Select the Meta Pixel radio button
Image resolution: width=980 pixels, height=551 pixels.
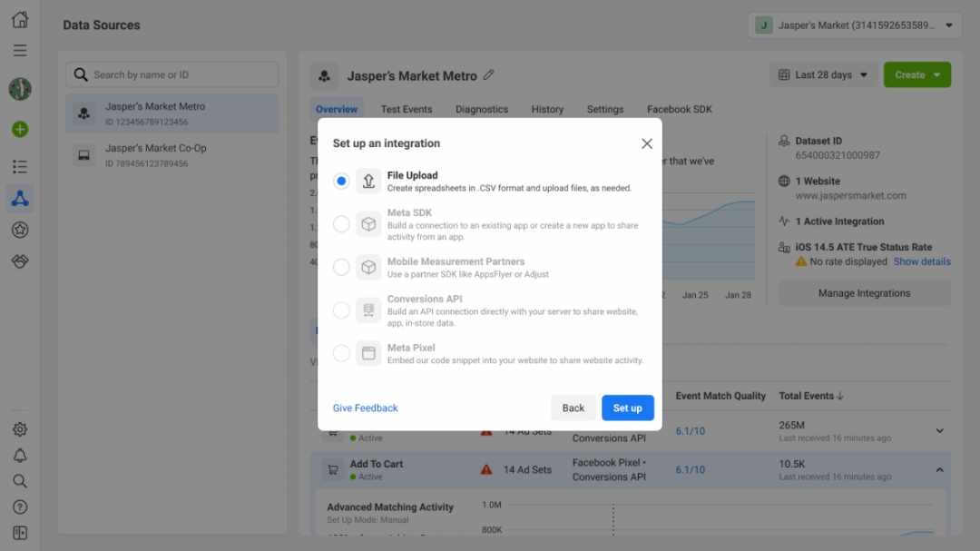pyautogui.click(x=341, y=353)
